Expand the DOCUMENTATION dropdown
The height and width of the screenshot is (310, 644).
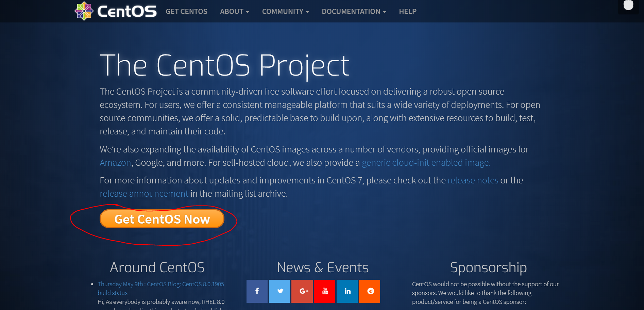coord(354,11)
